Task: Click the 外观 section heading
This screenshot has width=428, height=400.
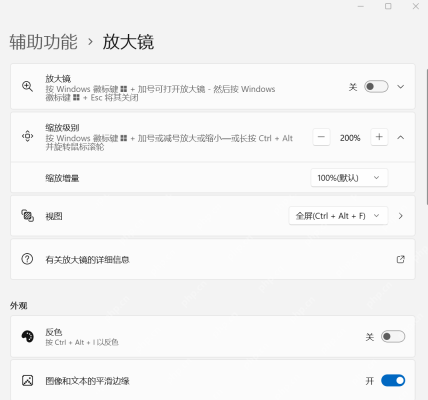Action: coord(18,306)
